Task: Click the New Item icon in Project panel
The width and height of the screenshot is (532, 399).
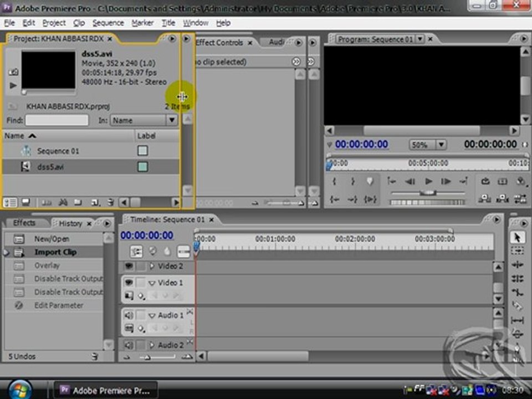Action: click(95, 203)
